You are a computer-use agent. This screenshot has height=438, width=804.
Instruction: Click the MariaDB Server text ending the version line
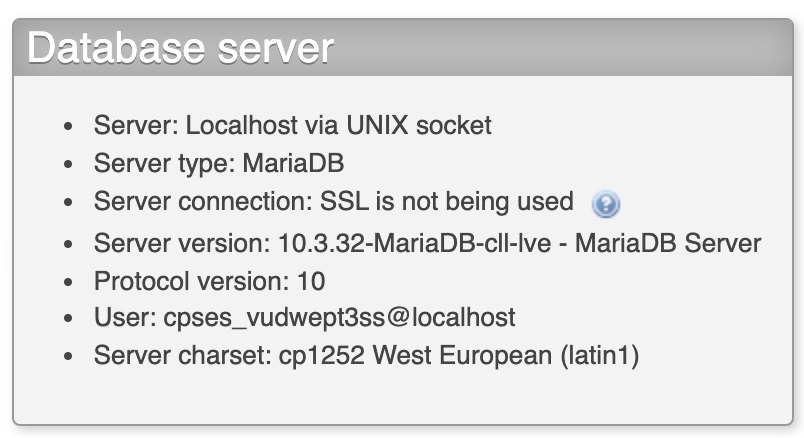click(668, 243)
